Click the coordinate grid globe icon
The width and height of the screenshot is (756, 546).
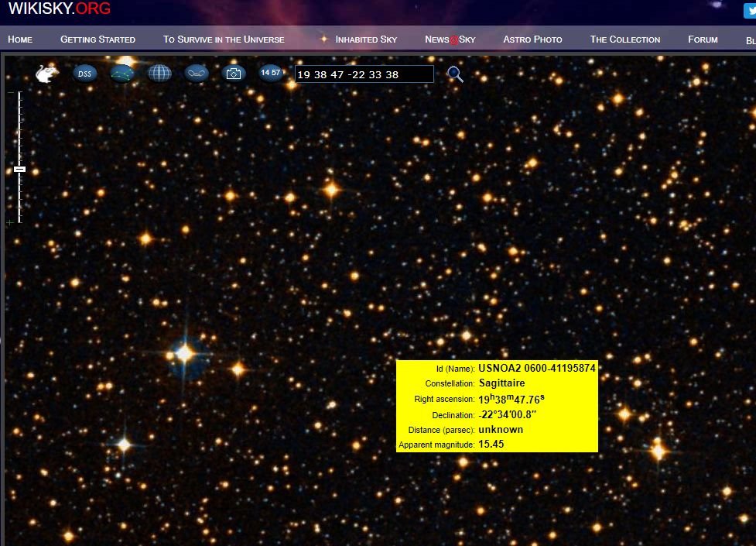[x=159, y=74]
